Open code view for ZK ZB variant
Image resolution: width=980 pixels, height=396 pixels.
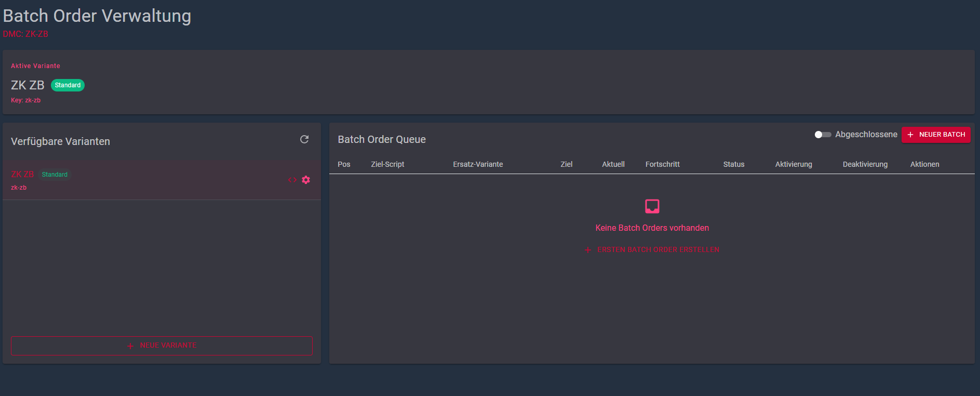click(x=292, y=180)
